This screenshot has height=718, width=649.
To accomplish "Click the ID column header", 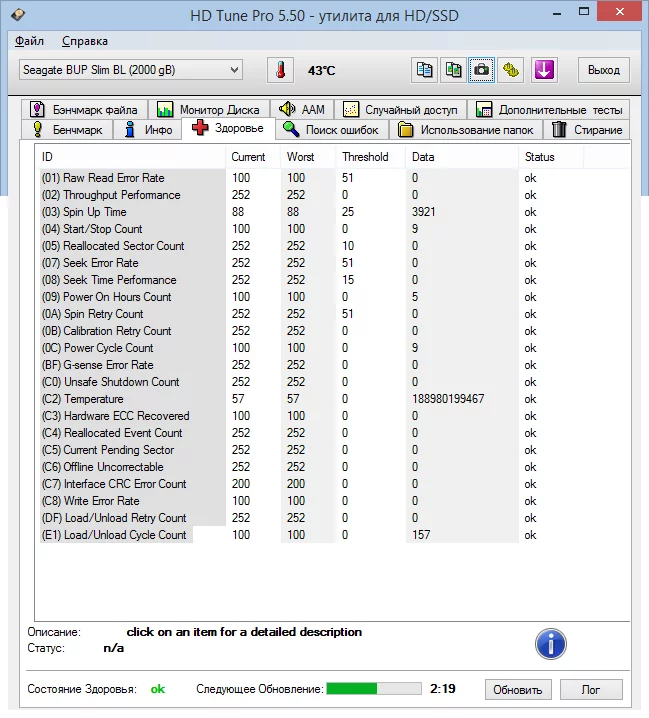I will (130, 157).
